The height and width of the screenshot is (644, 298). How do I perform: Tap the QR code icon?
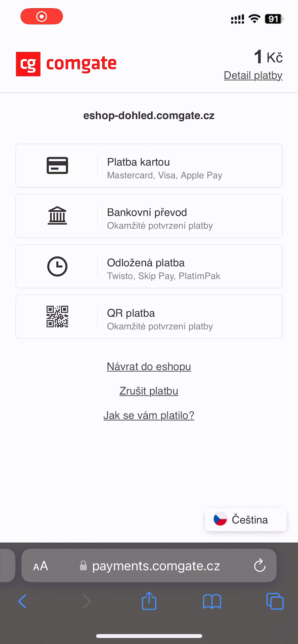pos(57,316)
